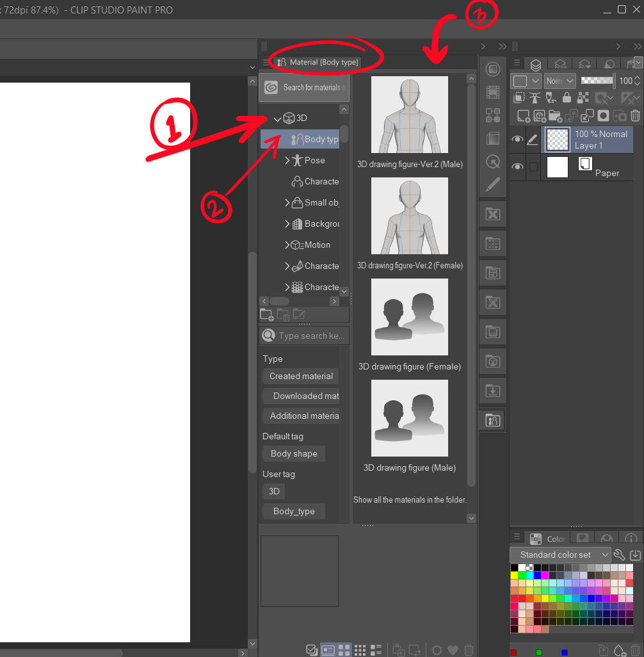The height and width of the screenshot is (657, 644).
Task: Pick the yellow color swatch
Action: [x=514, y=575]
